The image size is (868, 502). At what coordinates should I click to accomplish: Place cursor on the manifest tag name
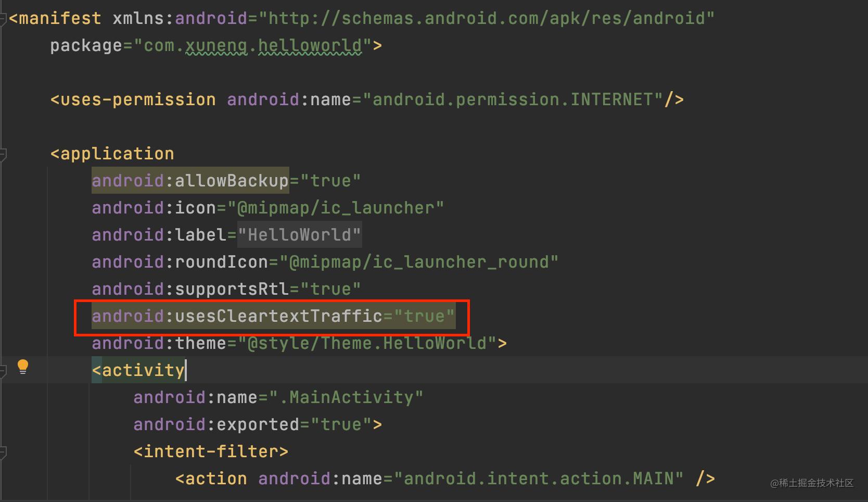tap(60, 18)
